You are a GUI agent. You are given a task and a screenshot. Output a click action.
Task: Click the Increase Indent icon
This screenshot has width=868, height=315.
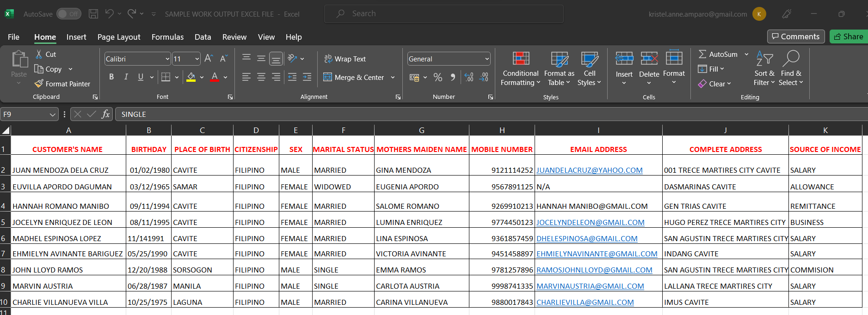pos(307,77)
